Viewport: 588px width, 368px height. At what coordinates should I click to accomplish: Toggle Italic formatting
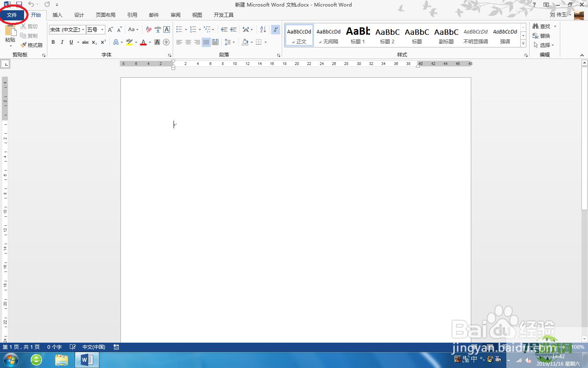click(x=62, y=42)
